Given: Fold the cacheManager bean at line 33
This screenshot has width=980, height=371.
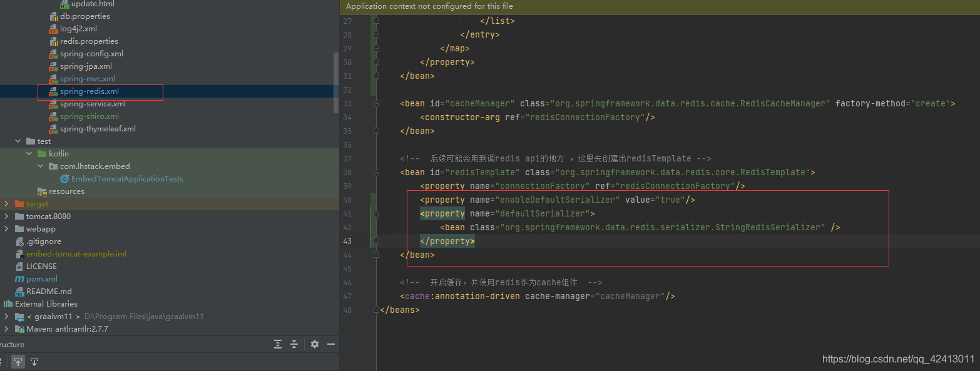Looking at the screenshot, I should pyautogui.click(x=376, y=103).
